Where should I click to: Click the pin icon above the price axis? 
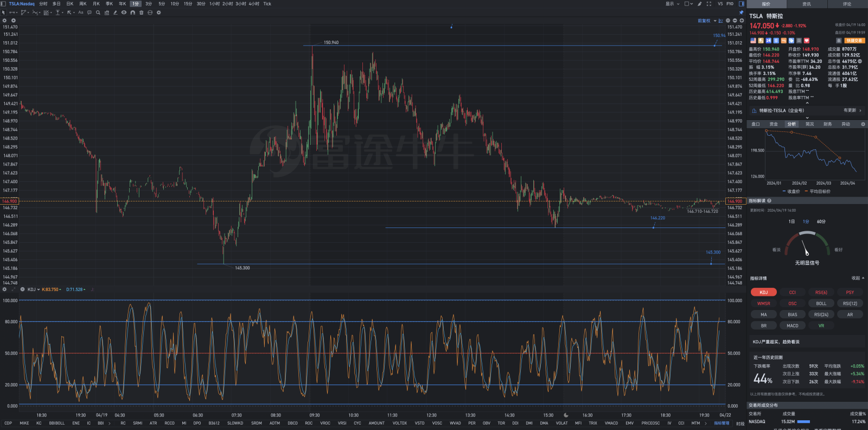[x=741, y=12]
